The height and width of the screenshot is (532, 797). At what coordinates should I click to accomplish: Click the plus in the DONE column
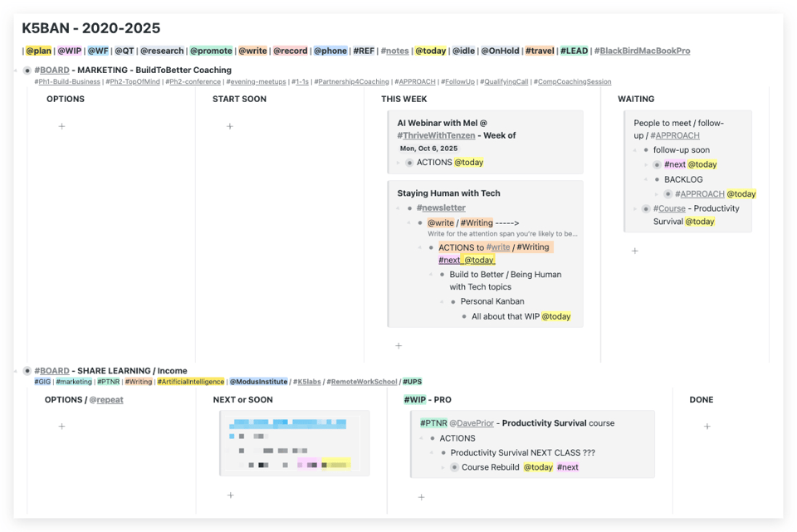(x=707, y=427)
